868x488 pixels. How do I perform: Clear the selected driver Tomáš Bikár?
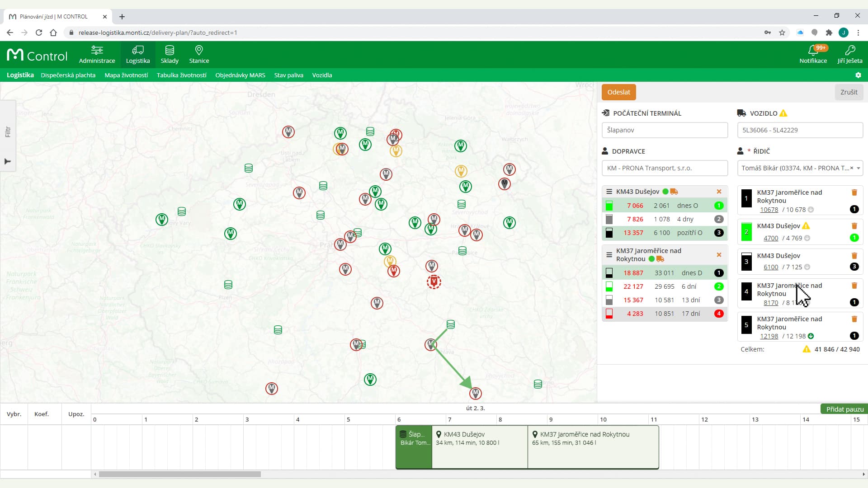pos(852,168)
